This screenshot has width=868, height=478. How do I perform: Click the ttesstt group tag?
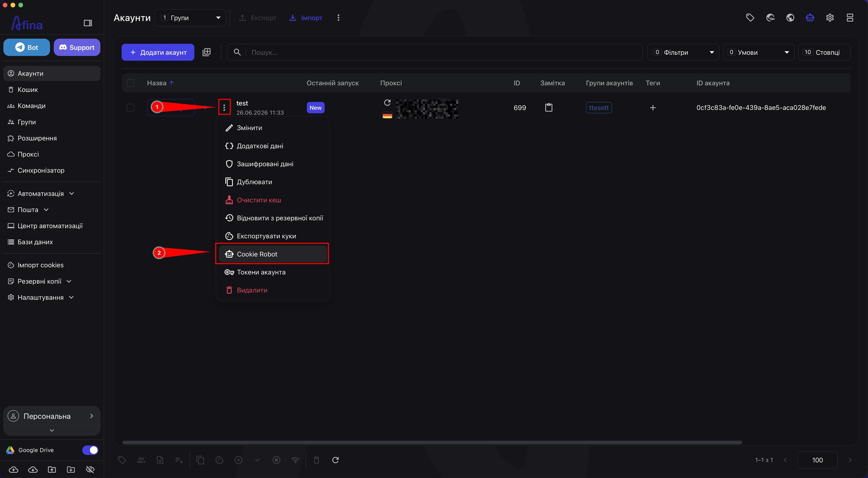[599, 108]
